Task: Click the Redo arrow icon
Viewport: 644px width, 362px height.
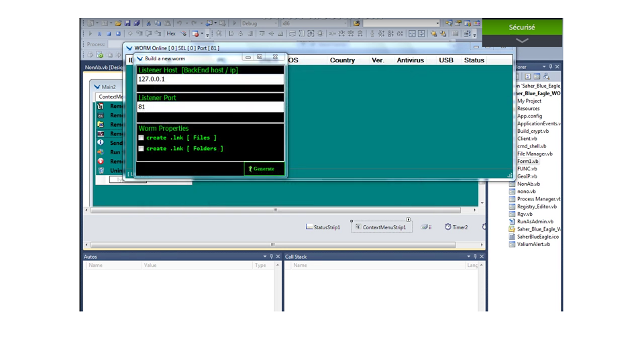Action: [194, 23]
